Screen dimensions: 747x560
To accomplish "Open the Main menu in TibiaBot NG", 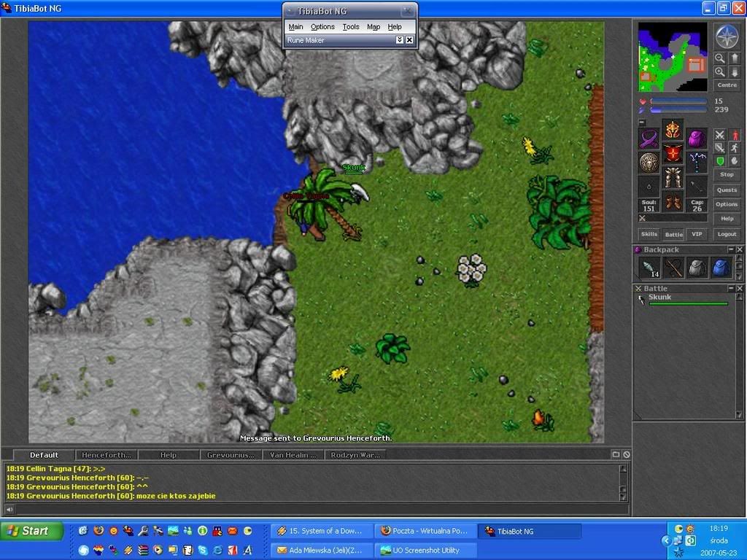I will point(295,27).
